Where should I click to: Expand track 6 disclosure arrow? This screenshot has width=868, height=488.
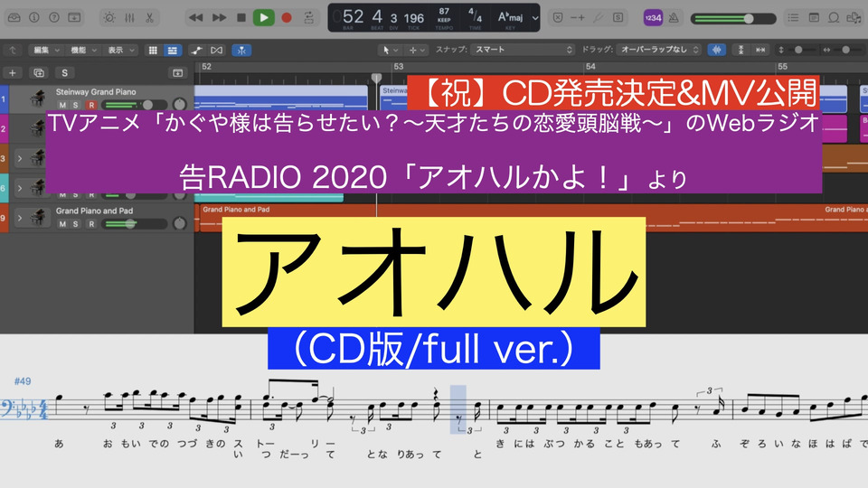(20, 188)
